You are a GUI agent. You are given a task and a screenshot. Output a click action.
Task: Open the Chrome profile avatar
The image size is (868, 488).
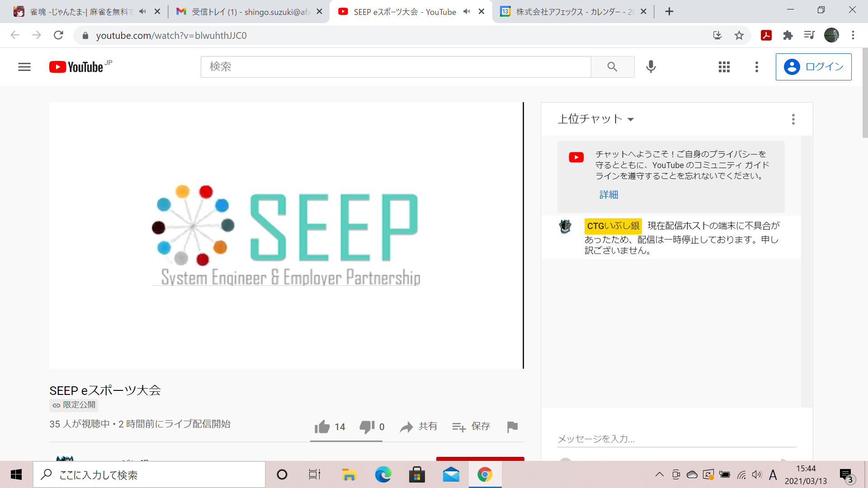pyautogui.click(x=831, y=35)
